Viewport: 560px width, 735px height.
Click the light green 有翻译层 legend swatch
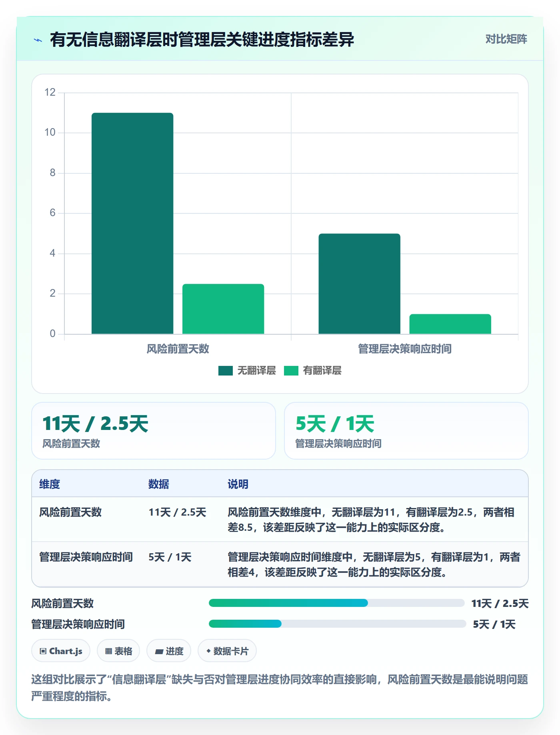point(291,371)
